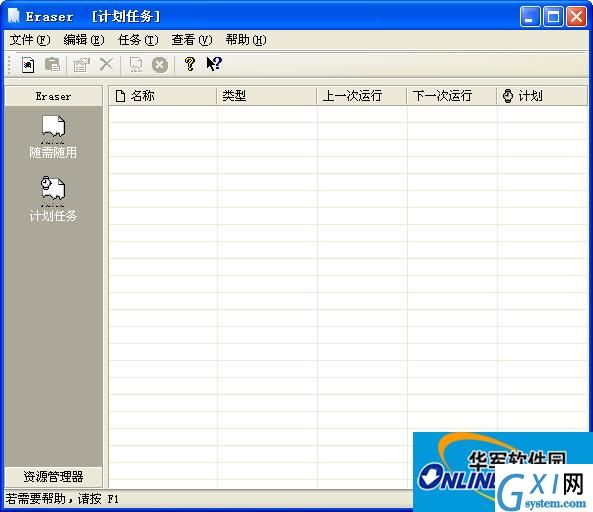The width and height of the screenshot is (593, 512).
Task: Open the 帮助(H) menu
Action: (246, 40)
